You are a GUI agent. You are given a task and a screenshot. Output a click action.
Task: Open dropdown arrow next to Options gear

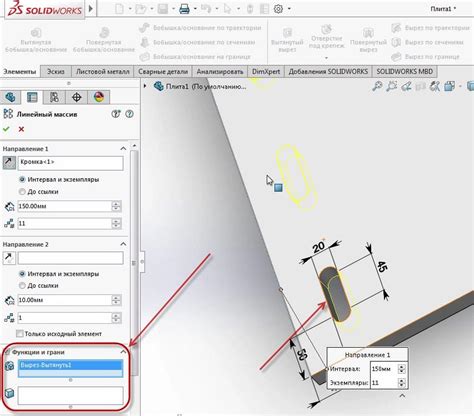(x=289, y=9)
